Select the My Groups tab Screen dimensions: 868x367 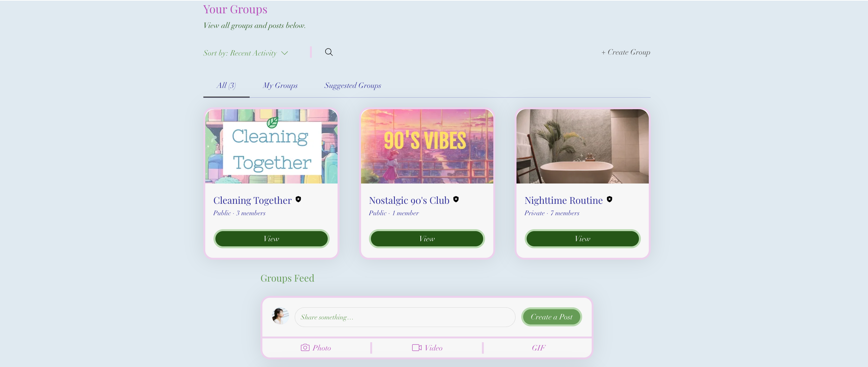[x=280, y=85]
